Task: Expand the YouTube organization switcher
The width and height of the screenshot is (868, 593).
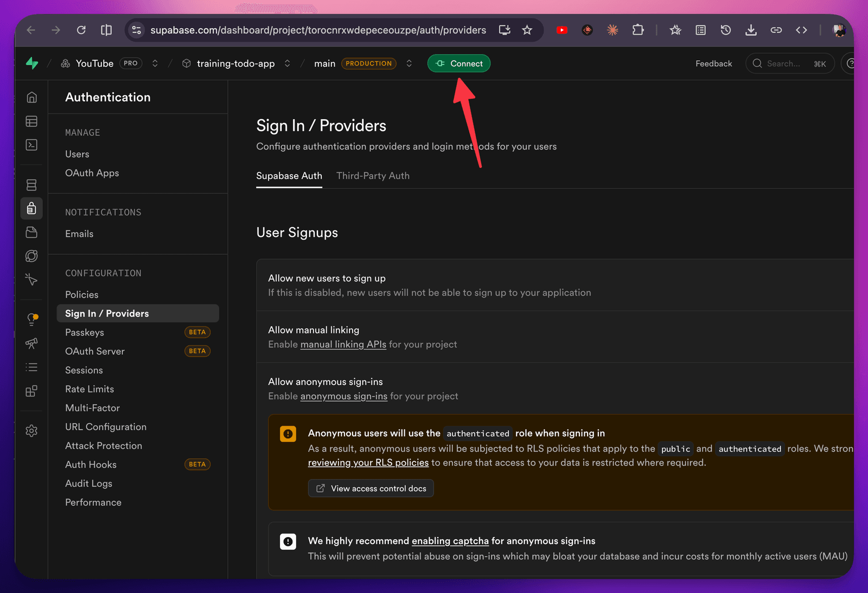Action: 155,63
